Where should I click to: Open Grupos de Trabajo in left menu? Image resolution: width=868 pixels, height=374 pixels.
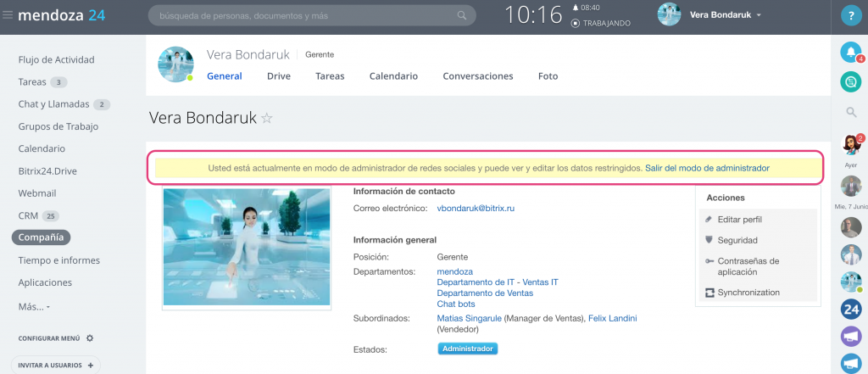pyautogui.click(x=58, y=126)
